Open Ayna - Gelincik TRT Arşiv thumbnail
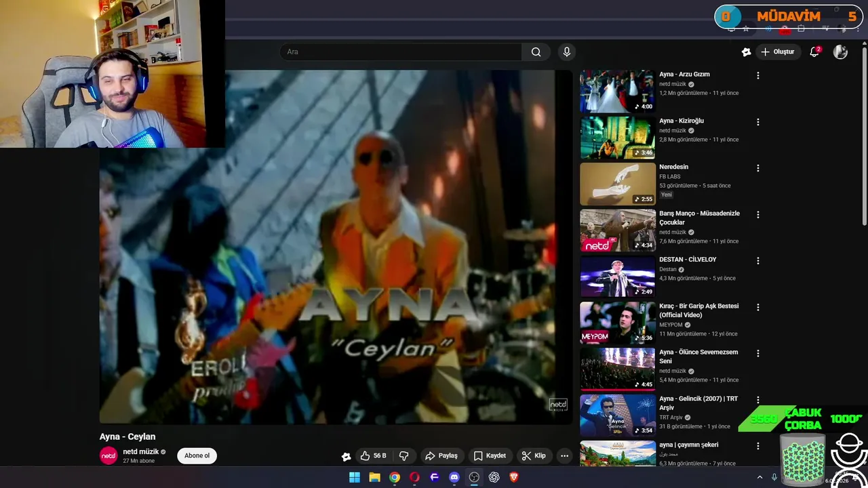This screenshot has height=488, width=868. [x=617, y=415]
